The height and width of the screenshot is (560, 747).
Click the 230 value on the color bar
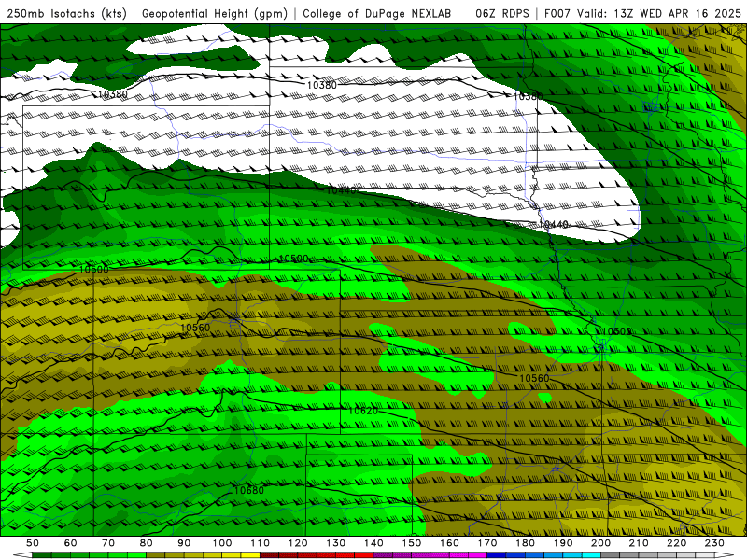(x=714, y=543)
